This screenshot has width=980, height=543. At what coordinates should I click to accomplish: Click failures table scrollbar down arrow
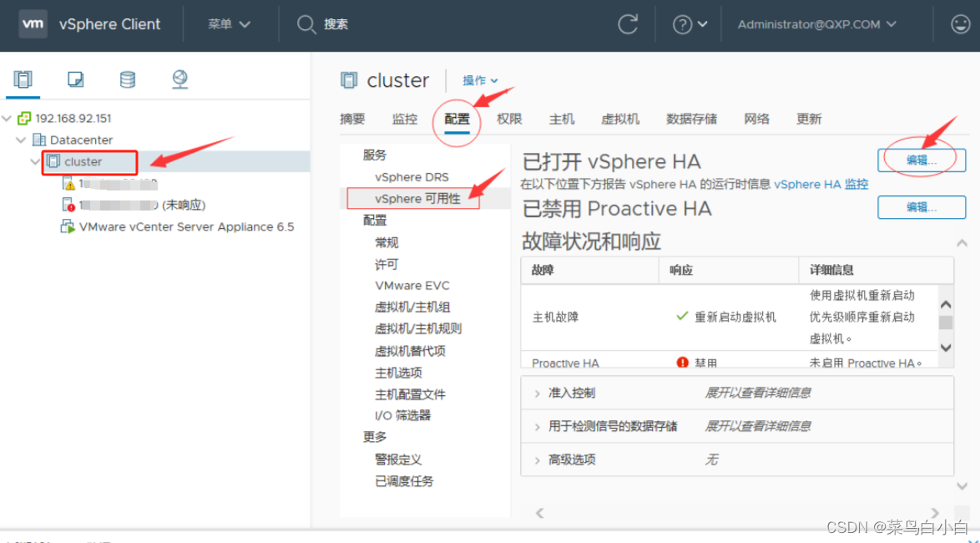click(x=946, y=348)
